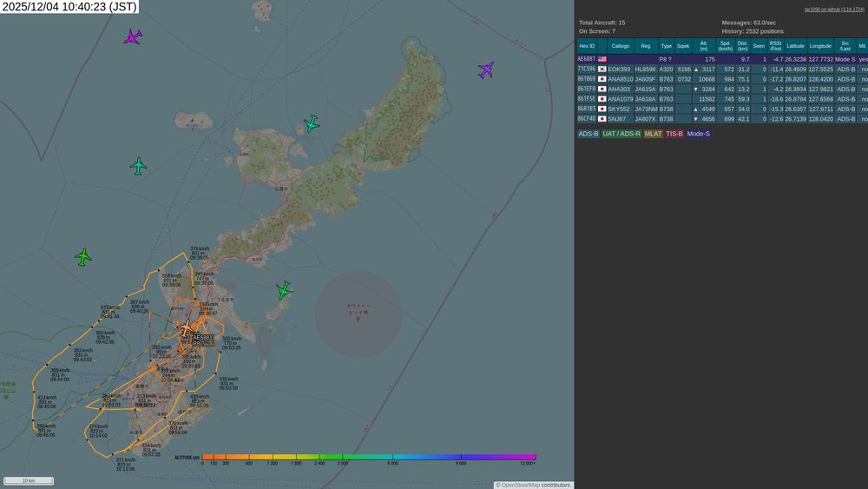The width and height of the screenshot is (868, 489).
Task: Click registration HL8596 cell
Action: [x=646, y=69]
